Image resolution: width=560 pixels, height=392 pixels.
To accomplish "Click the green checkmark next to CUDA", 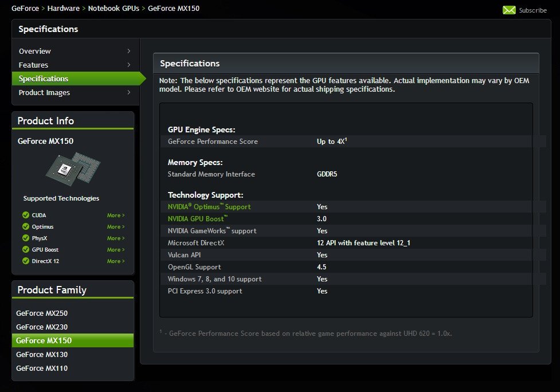I will [x=25, y=215].
